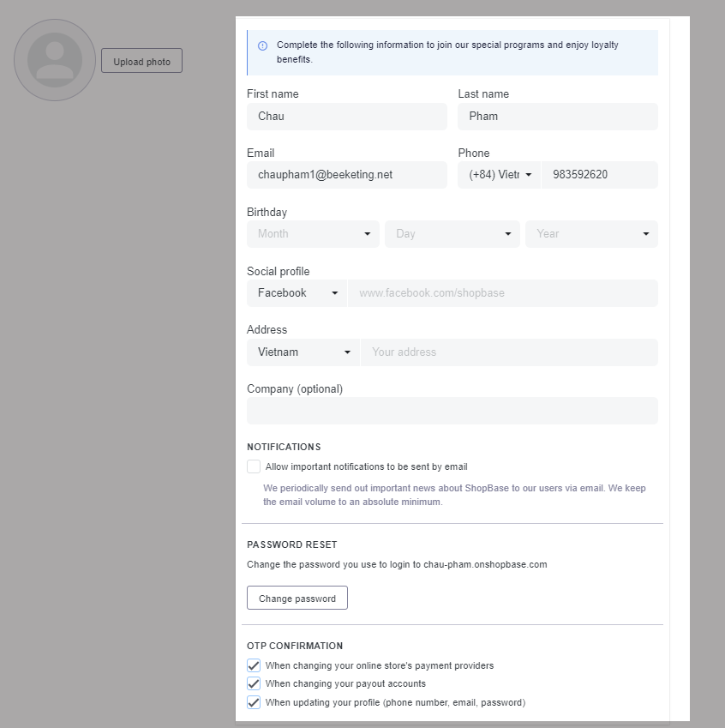The width and height of the screenshot is (725, 728).
Task: Click the Company (optional) input field
Action: click(452, 411)
